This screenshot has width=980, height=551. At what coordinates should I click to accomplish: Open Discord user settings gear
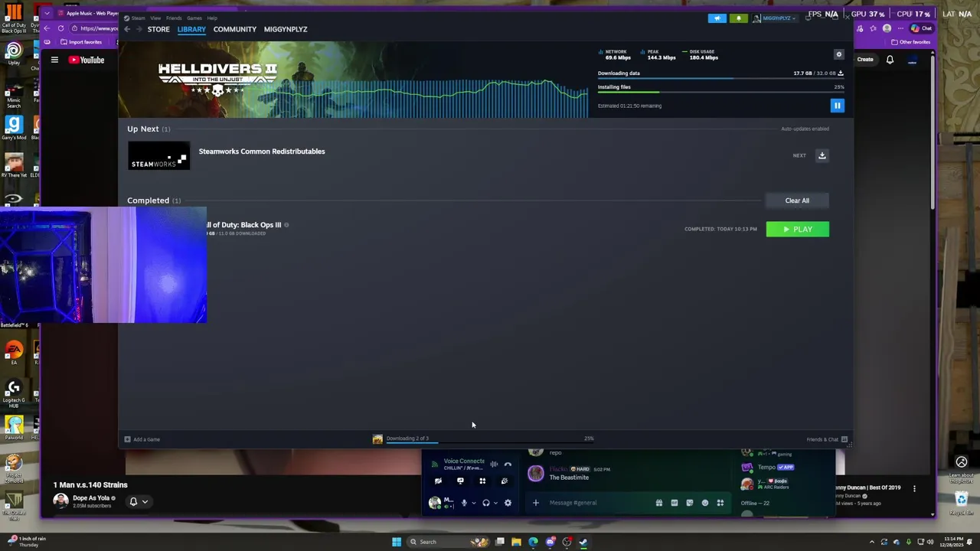(508, 503)
